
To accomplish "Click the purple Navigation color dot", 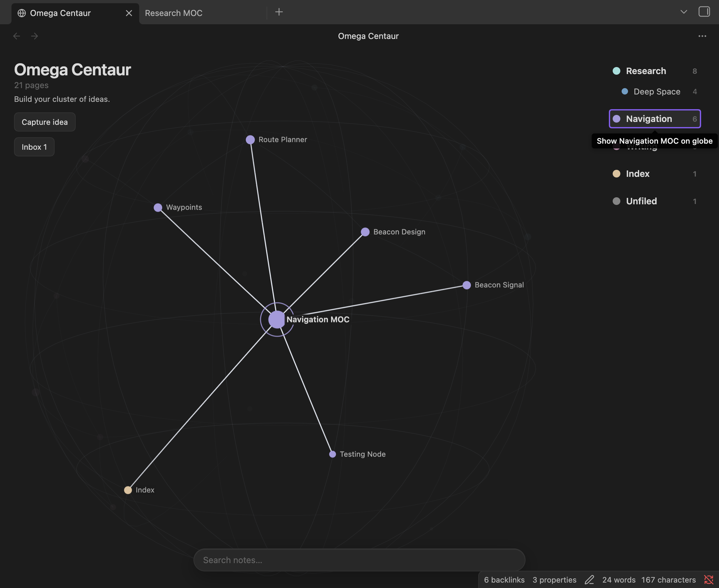I will point(617,118).
